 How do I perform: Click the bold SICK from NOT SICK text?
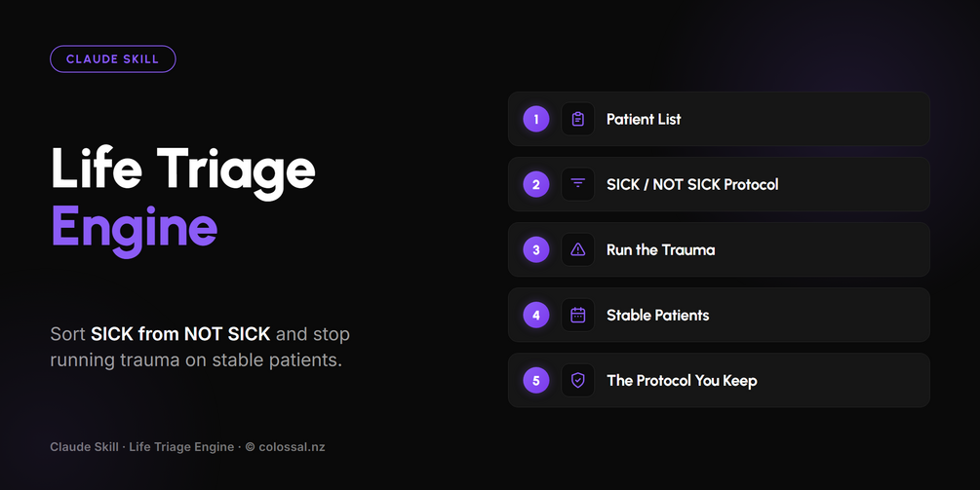click(180, 334)
